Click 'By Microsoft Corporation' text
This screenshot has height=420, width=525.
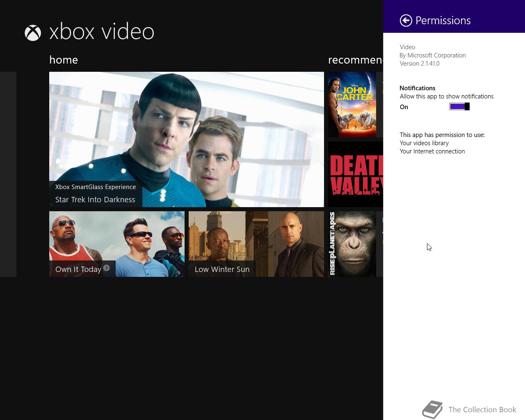[x=433, y=55]
